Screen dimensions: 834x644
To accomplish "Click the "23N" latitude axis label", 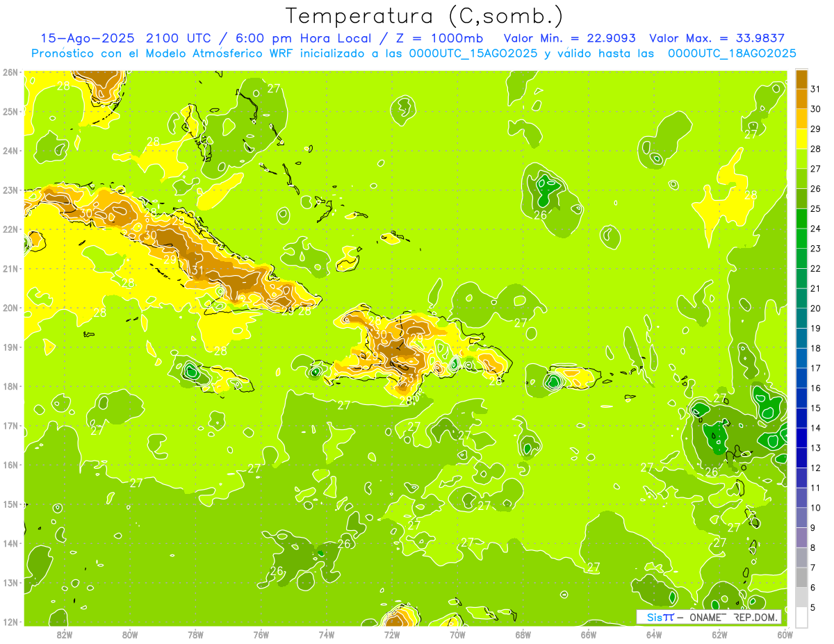I will [x=10, y=190].
